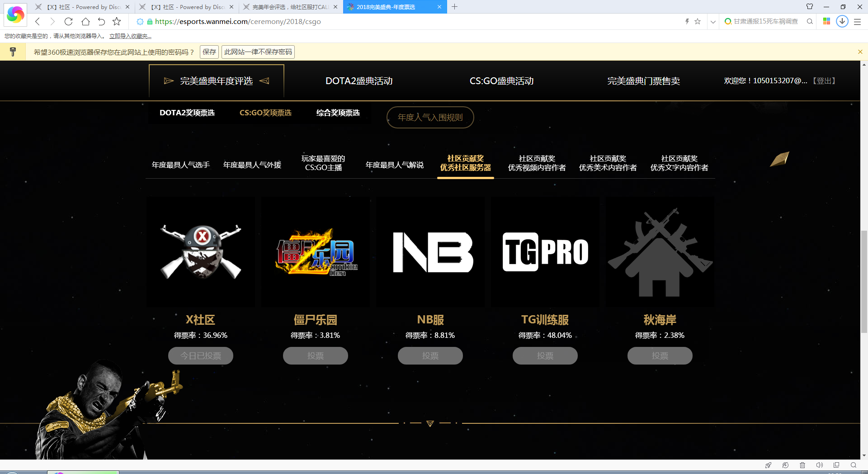Open the browser download manager icon
Viewport: 868px width, 474px height.
coord(842,21)
